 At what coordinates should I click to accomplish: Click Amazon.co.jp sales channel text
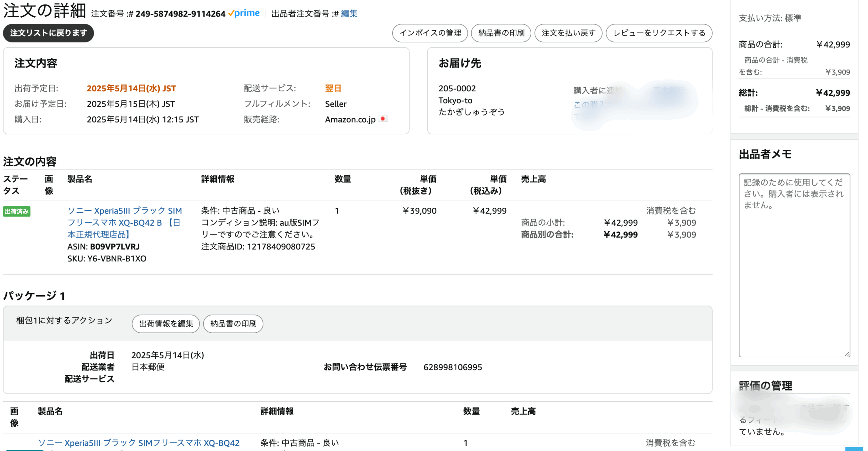tap(350, 119)
